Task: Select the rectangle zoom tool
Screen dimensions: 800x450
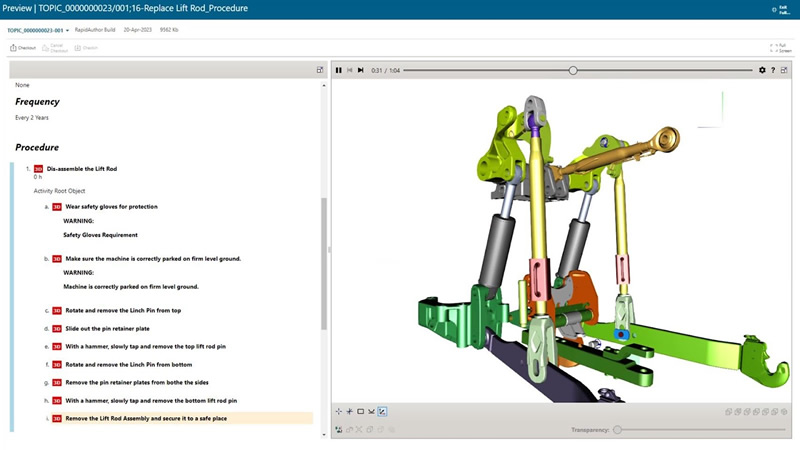Action: pyautogui.click(x=360, y=411)
